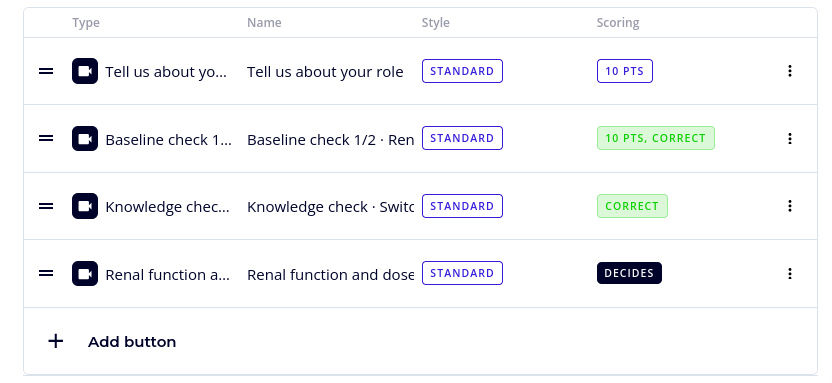The width and height of the screenshot is (832, 383).
Task: Click the green CORRECT scoring badge
Action: (632, 206)
